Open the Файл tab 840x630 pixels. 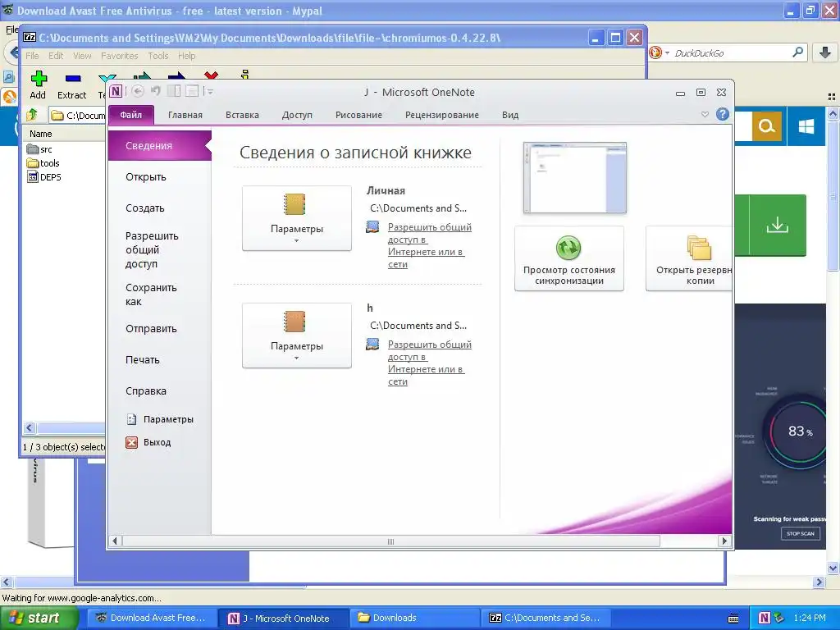pos(131,115)
